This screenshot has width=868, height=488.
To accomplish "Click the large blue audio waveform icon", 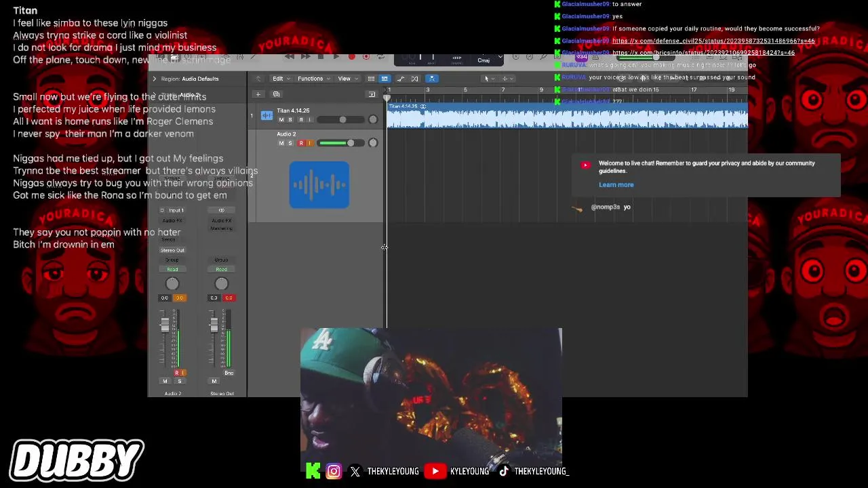I will coord(319,184).
